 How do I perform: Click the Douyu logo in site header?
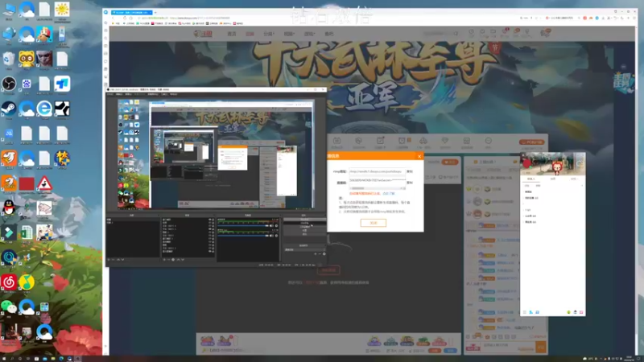pos(203,34)
